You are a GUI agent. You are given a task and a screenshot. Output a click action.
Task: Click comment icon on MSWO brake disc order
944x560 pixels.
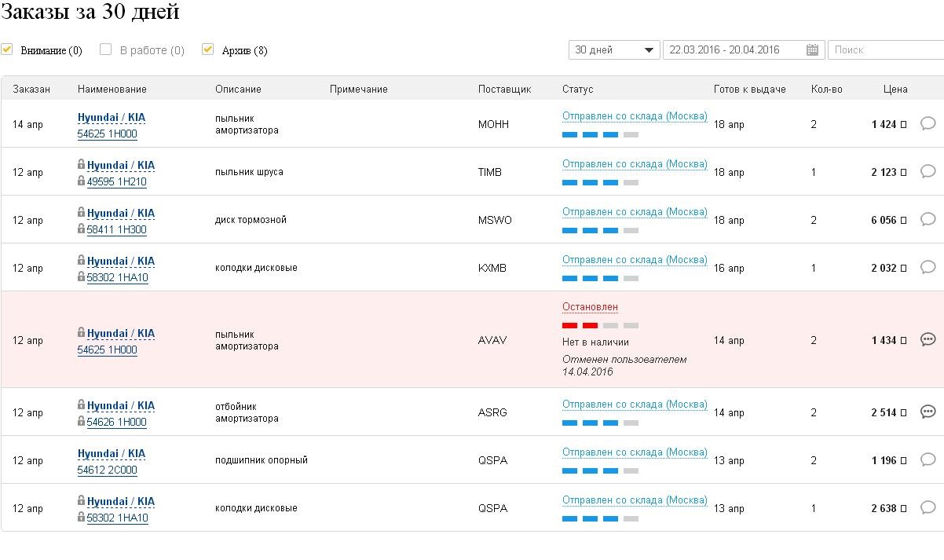coord(928,219)
